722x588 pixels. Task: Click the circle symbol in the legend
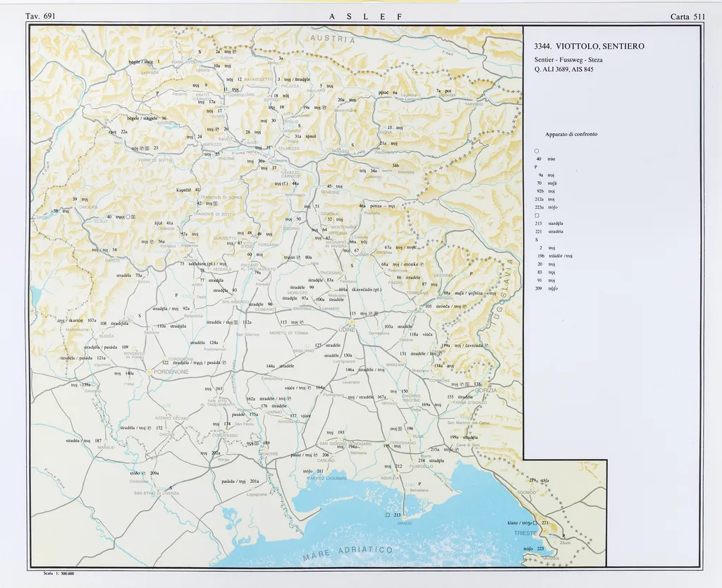537,151
